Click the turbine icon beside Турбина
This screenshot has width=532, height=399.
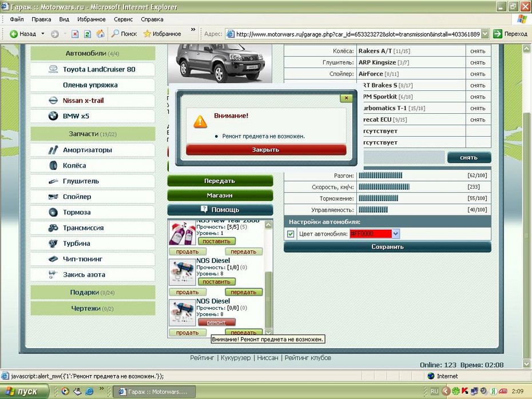[x=53, y=244]
